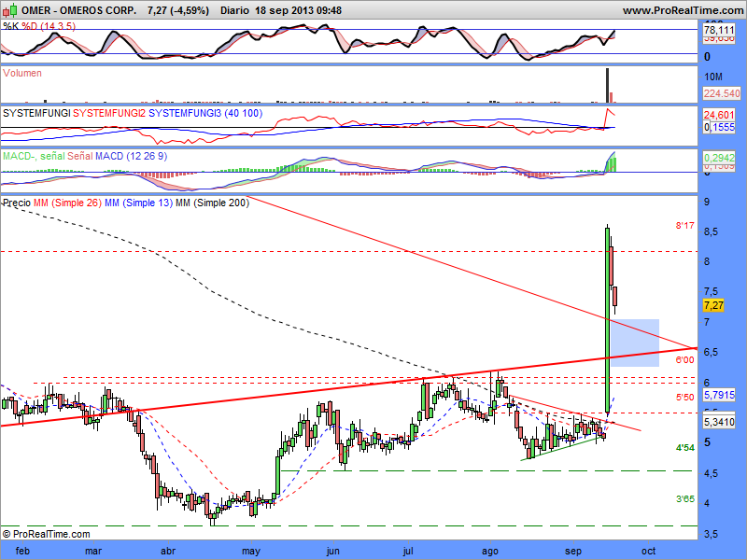The width and height of the screenshot is (747, 560).
Task: Click the "10M" volume axis label
Action: tap(713, 77)
